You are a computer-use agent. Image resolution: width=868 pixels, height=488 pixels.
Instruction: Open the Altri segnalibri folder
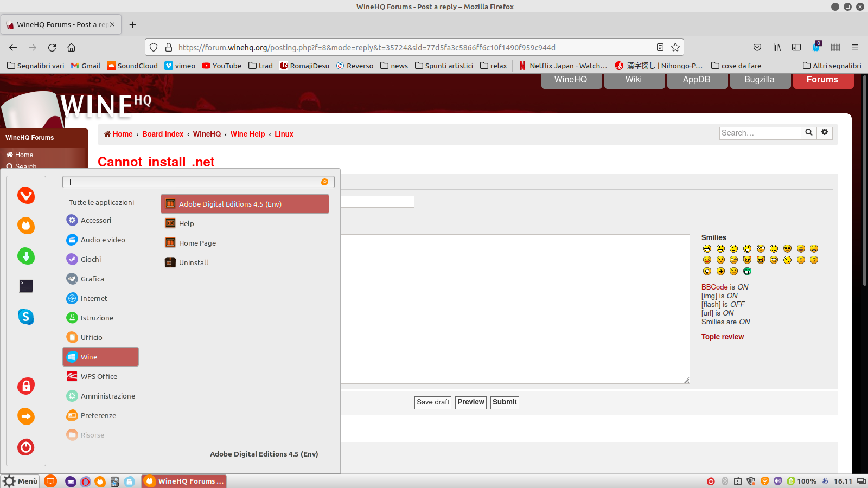832,66
